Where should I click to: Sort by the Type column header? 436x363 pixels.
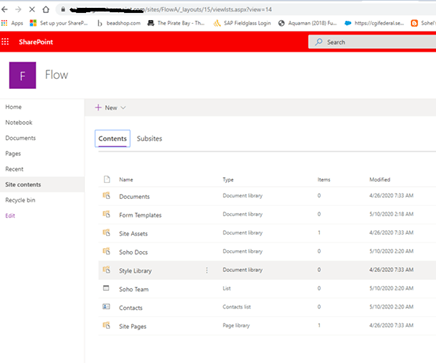click(228, 180)
